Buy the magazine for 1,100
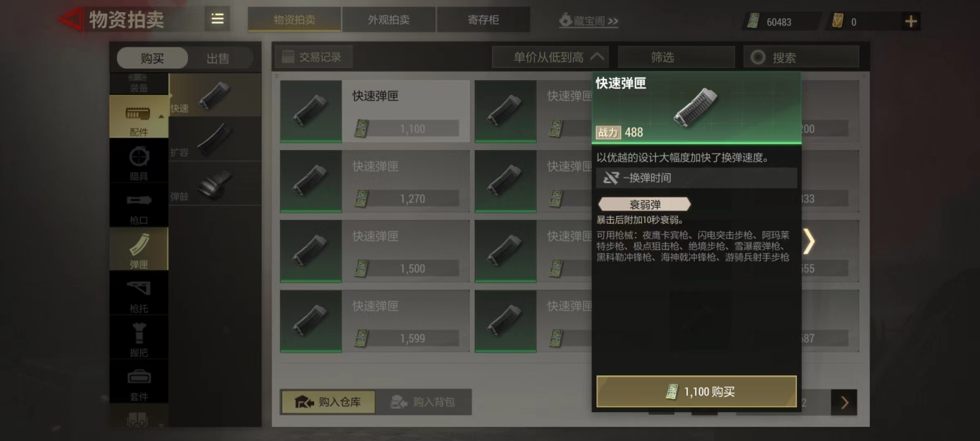This screenshot has width=980, height=441. point(696,392)
